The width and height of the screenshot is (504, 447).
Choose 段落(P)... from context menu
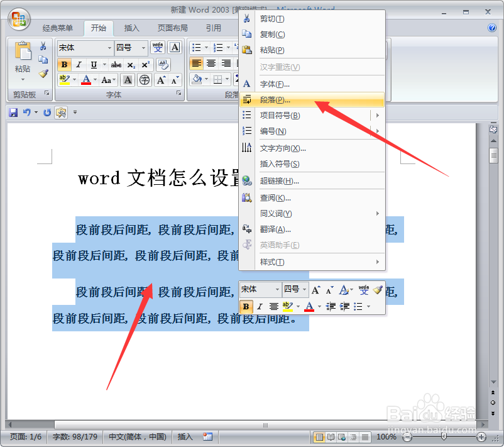coord(312,100)
